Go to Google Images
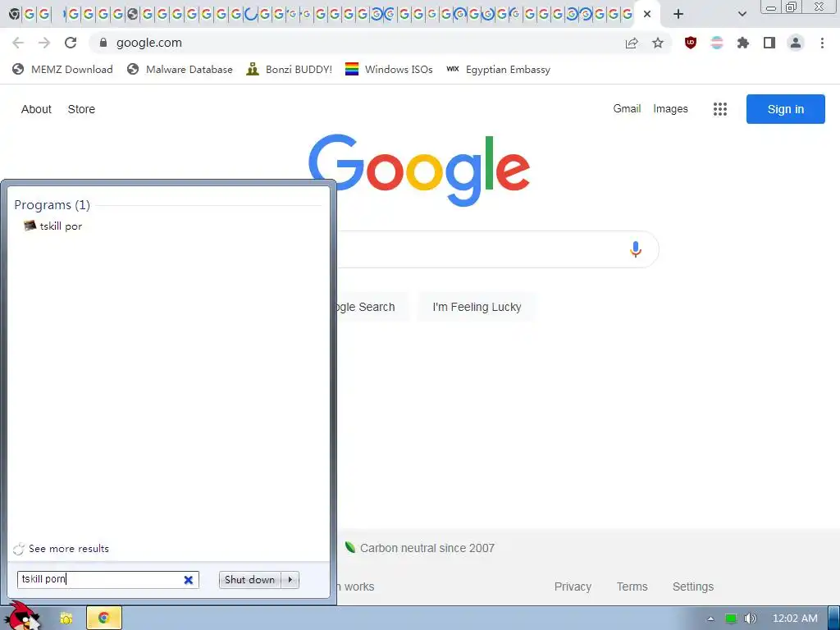The height and width of the screenshot is (630, 840). (x=670, y=109)
